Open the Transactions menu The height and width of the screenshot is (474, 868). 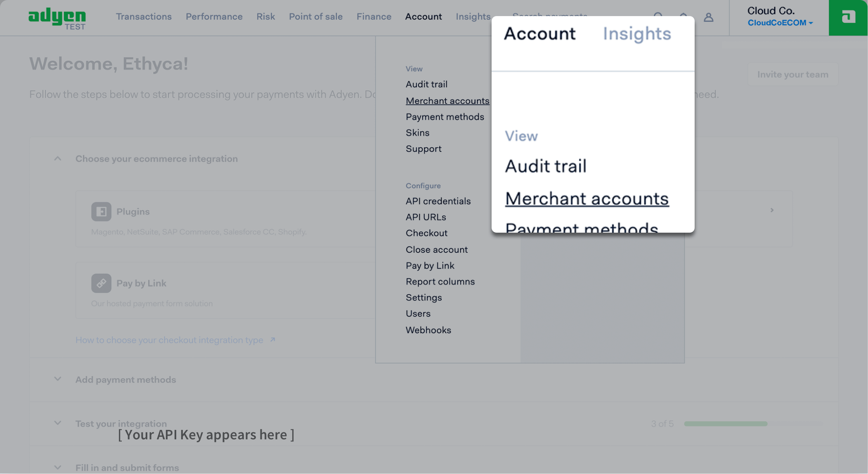[x=144, y=17]
